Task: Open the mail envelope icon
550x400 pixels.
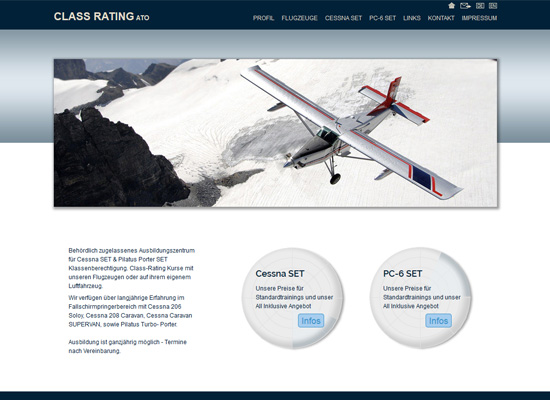Action: coord(465,6)
